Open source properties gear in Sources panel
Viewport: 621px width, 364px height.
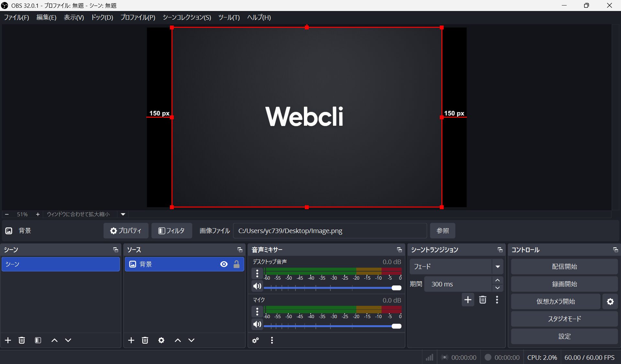(x=161, y=340)
